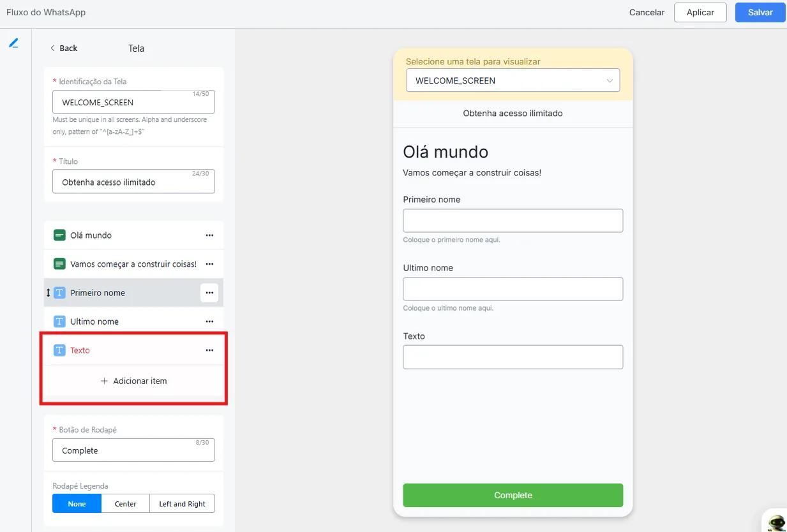Click the drag handle beside Primeiro nome
Viewport: 787px width, 532px height.
coord(48,293)
